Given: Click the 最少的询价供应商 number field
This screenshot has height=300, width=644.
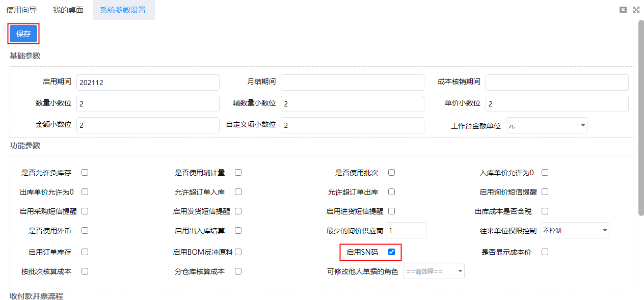Looking at the screenshot, I should (x=406, y=230).
